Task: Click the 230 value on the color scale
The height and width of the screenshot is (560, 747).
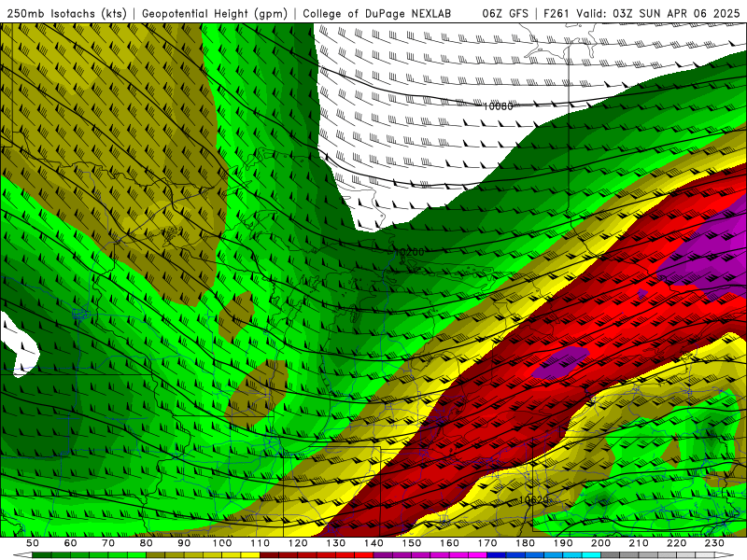Action: 714,543
